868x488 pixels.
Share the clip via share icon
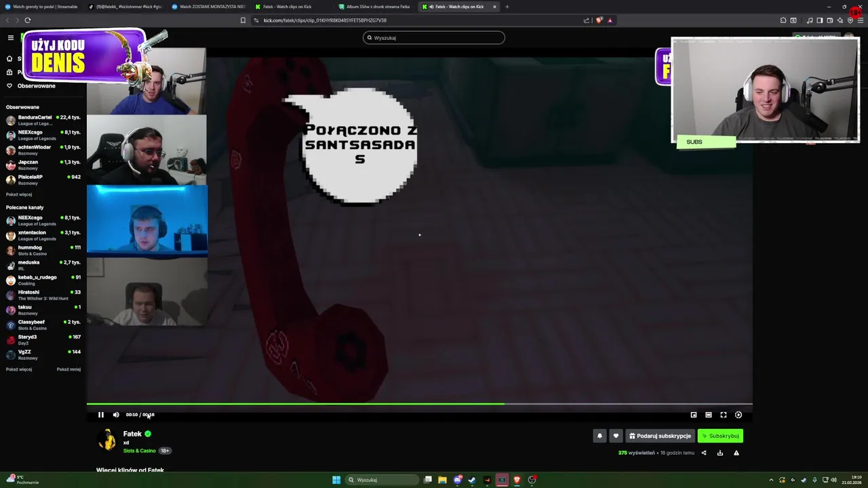(x=704, y=453)
